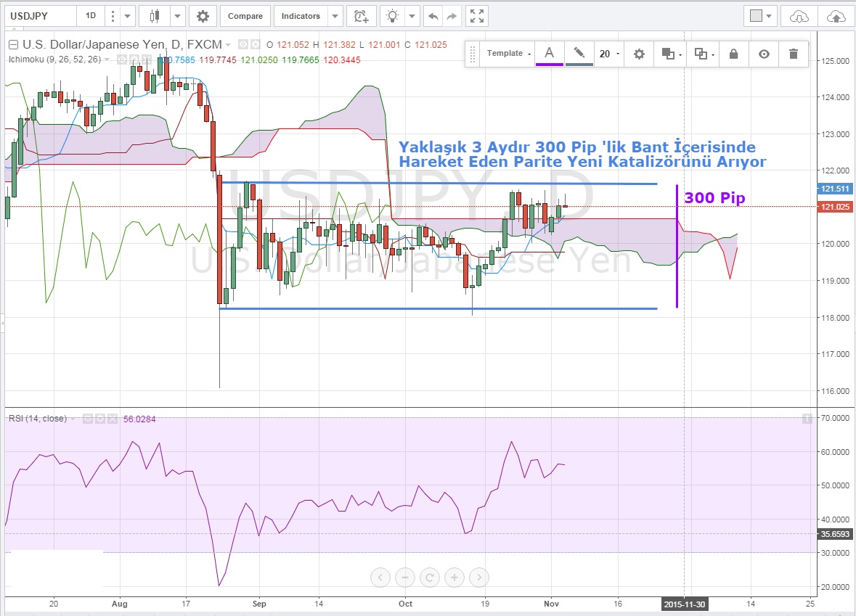Delete selected drawing with trash icon
The image size is (856, 616).
coord(793,54)
